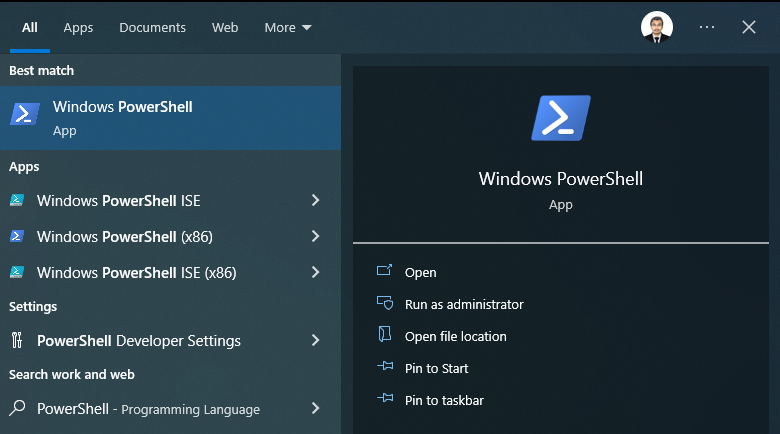Choose Open file location
Viewport: 780px width, 434px height.
(x=456, y=336)
